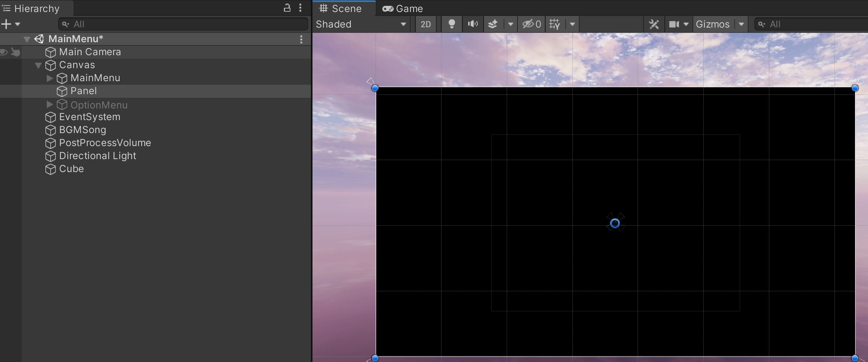Viewport: 868px width, 362px height.
Task: Click the Main Camera cube icon
Action: 51,52
